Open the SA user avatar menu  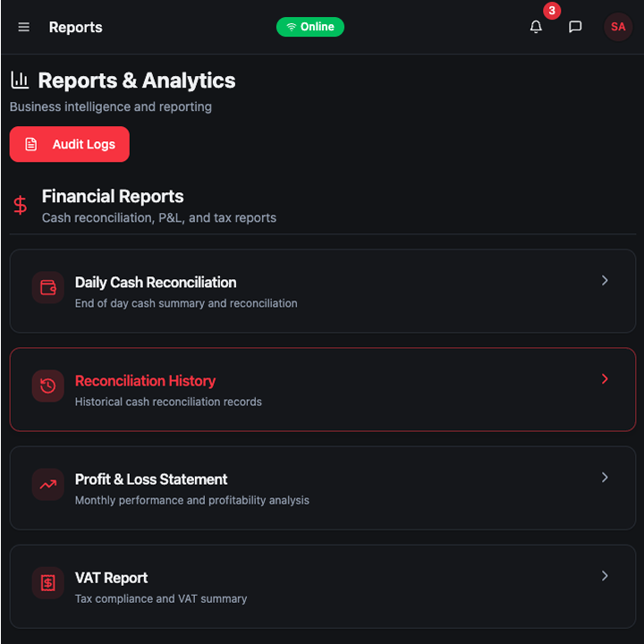tap(618, 27)
